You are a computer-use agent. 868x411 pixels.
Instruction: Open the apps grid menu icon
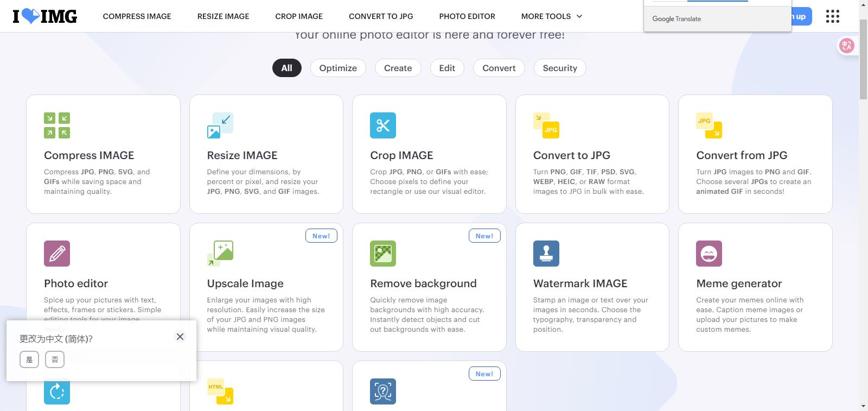point(832,16)
